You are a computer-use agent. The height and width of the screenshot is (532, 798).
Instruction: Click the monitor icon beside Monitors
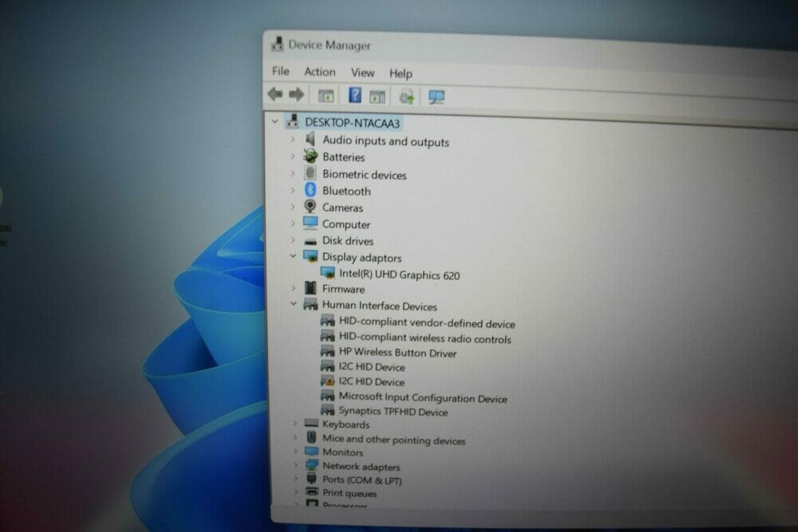311,451
